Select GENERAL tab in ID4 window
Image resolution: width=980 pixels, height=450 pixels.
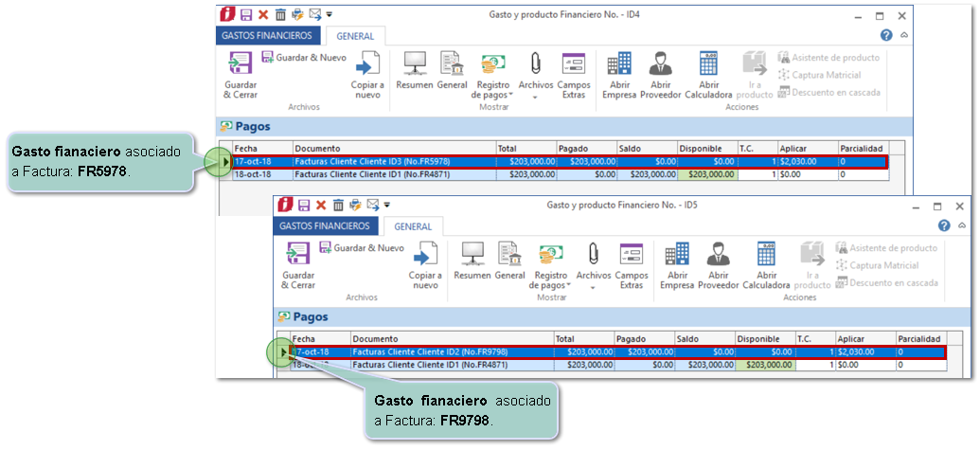click(355, 36)
